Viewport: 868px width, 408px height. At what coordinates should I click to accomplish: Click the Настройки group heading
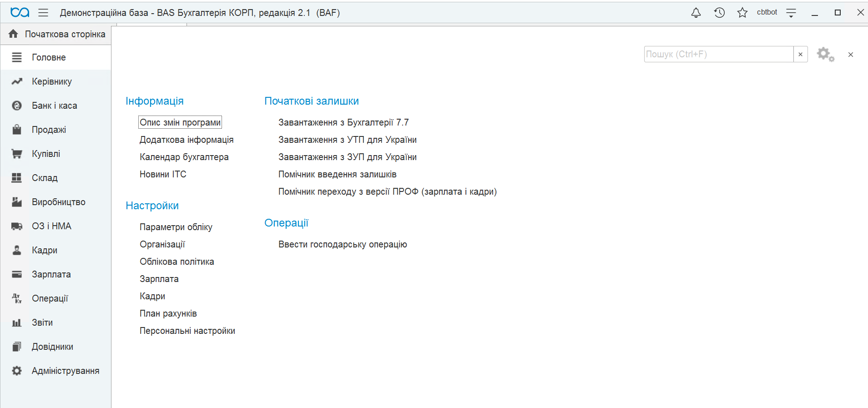152,206
